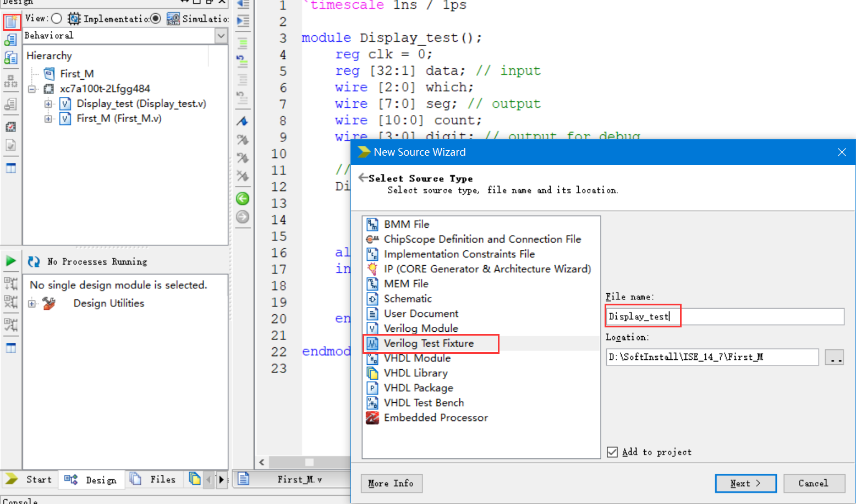856x504 pixels.
Task: Click the wizard back arrow near Select Source Type
Action: [x=363, y=178]
